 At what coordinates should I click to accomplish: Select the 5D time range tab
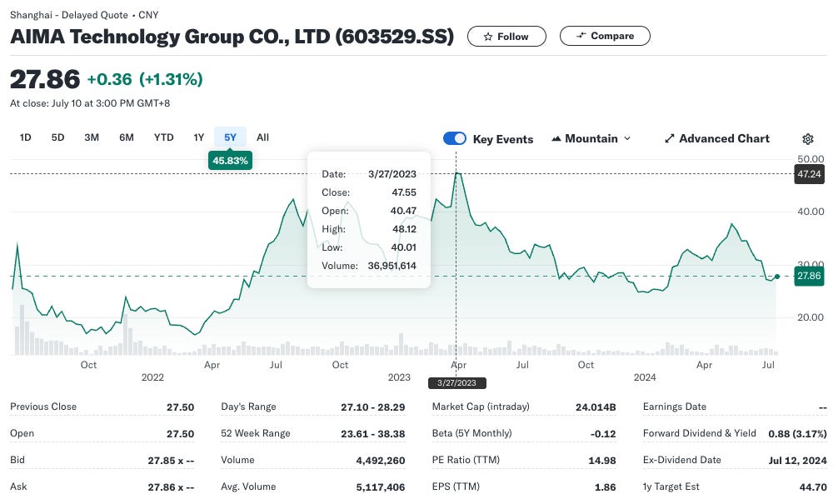tap(57, 137)
